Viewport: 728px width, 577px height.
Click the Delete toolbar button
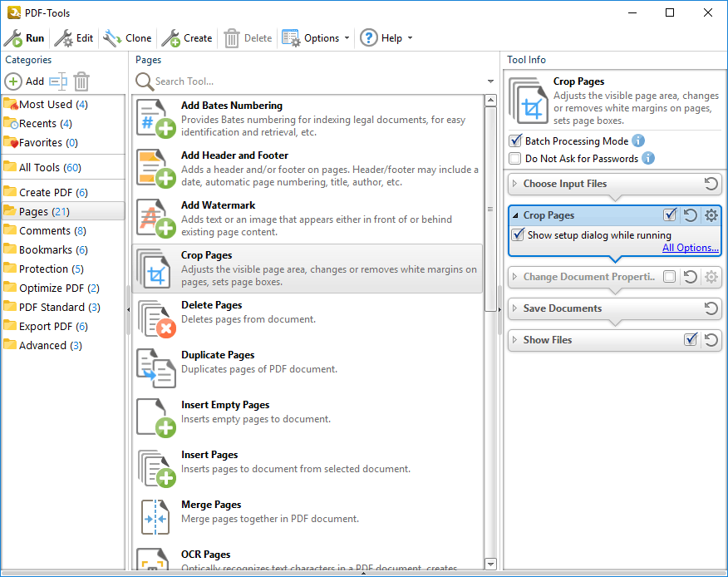[x=248, y=38]
